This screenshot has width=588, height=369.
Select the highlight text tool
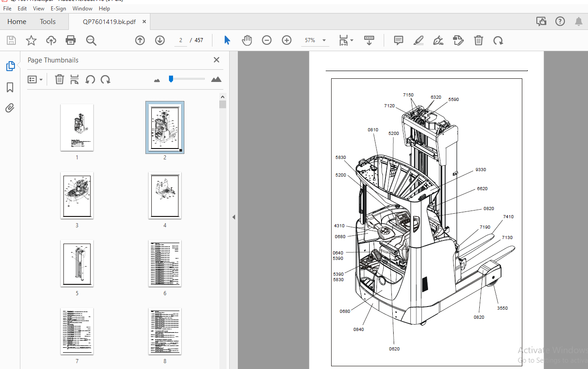click(x=419, y=40)
